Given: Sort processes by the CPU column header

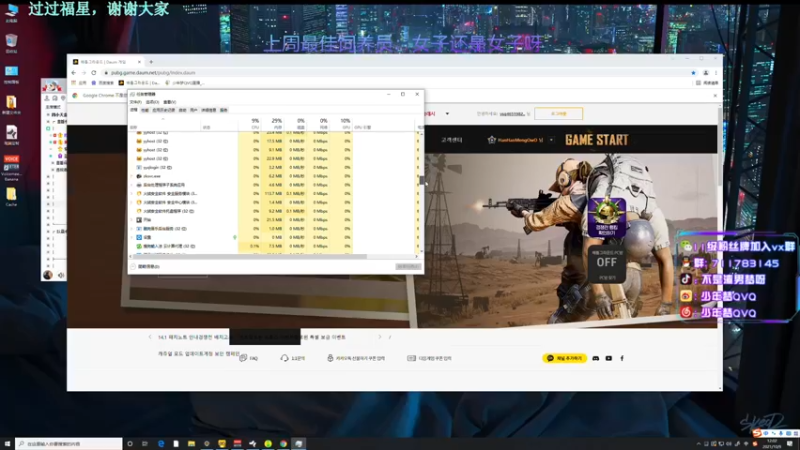Looking at the screenshot, I should click(x=255, y=123).
